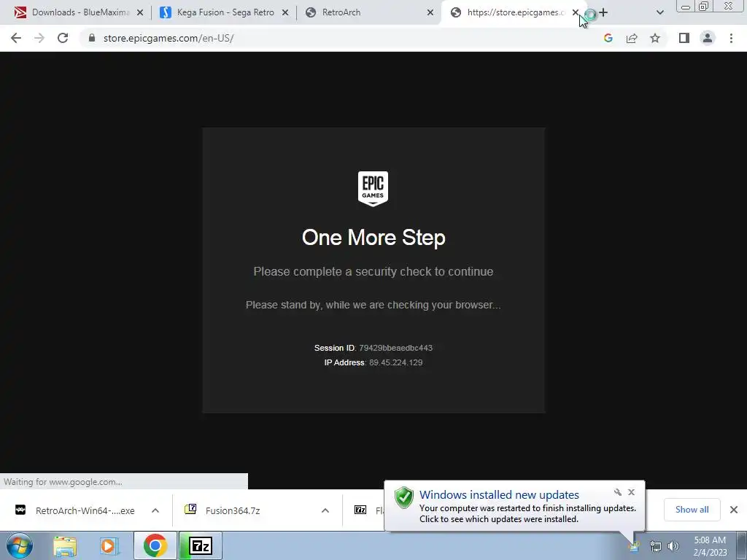Click the network icon in system tray
The image size is (747, 560).
pos(656,546)
